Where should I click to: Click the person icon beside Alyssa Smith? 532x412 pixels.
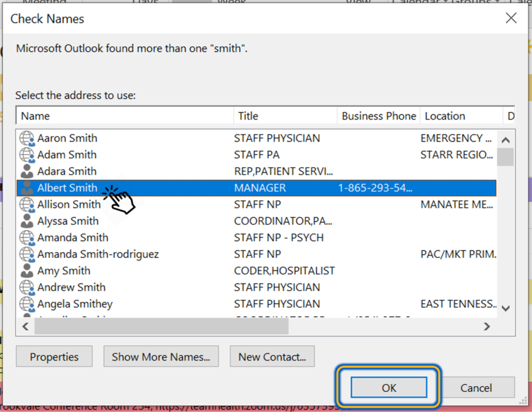(x=27, y=221)
